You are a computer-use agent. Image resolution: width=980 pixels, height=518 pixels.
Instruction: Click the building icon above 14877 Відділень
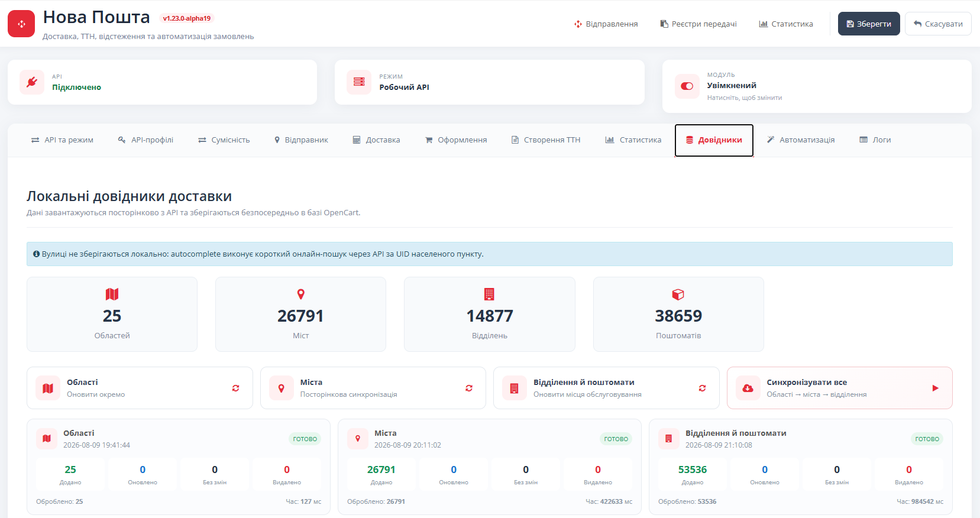[x=489, y=294]
